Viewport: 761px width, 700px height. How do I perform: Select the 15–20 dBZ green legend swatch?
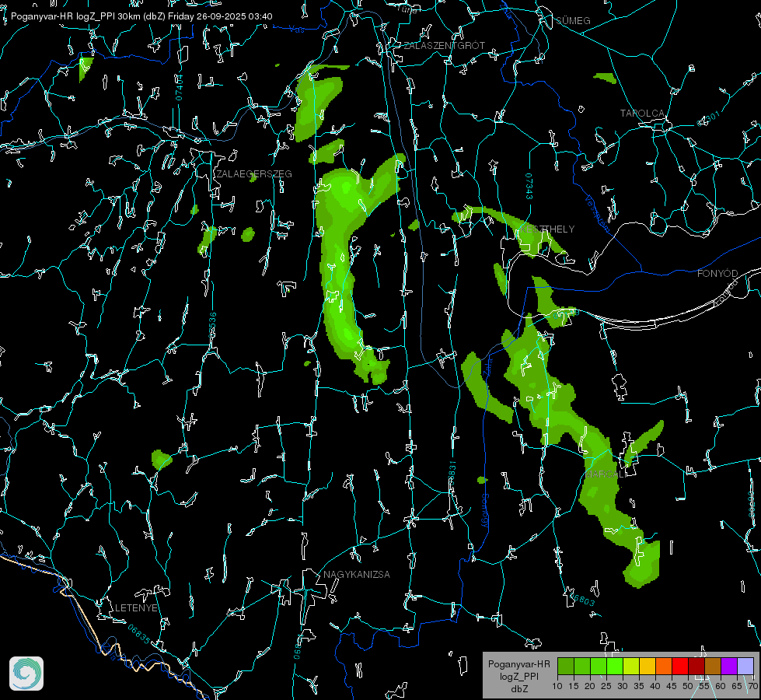[582, 667]
